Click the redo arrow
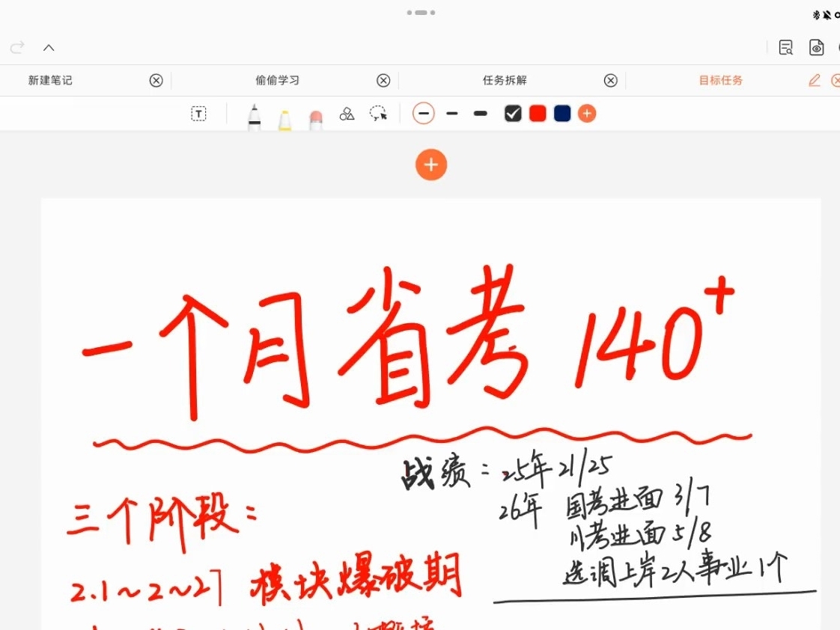Viewport: 840px width, 630px height. pos(17,48)
